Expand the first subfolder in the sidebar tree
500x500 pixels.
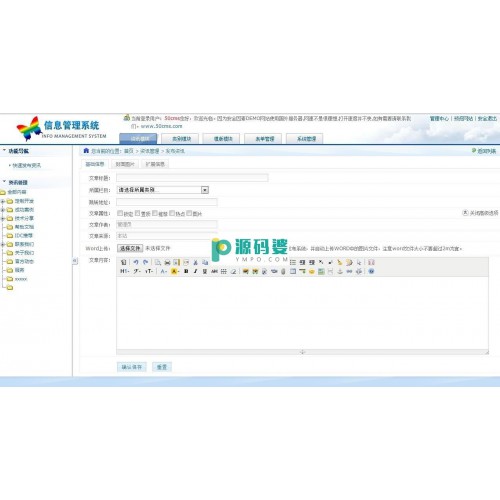(x=3, y=201)
